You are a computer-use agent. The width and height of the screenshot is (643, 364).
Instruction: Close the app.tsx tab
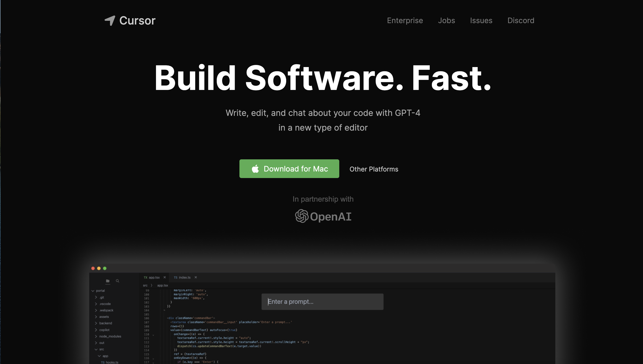point(165,277)
